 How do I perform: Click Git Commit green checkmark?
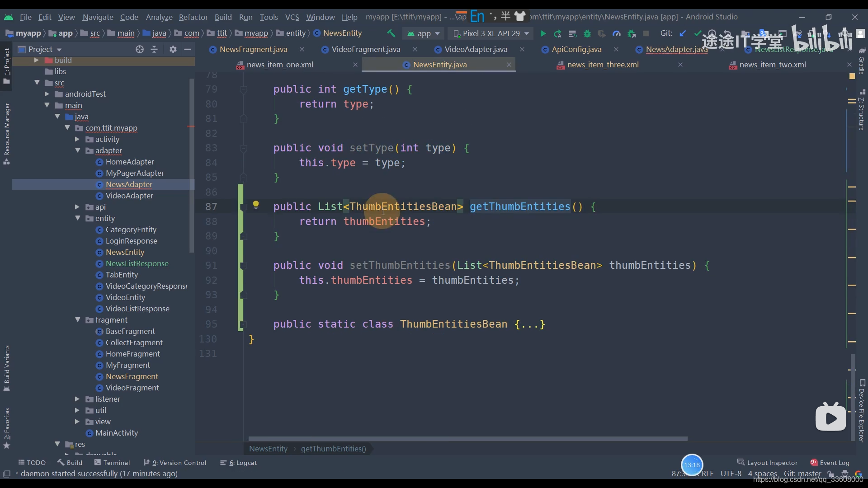click(x=698, y=33)
